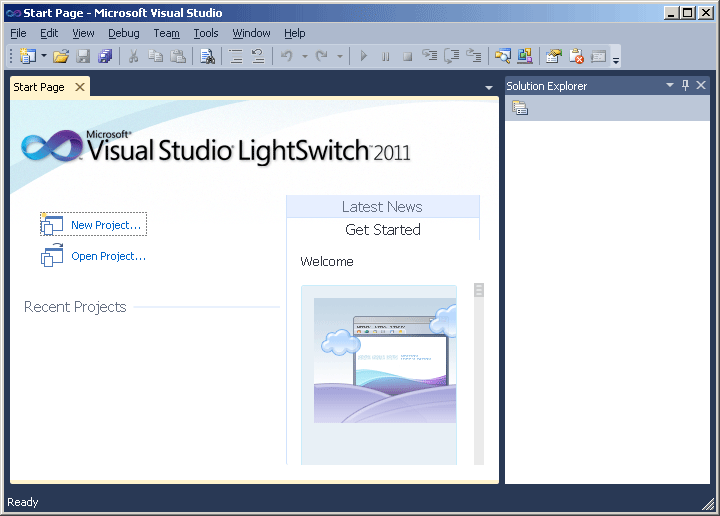Toggle the Solution Explorer auto-hide pin

pos(685,85)
